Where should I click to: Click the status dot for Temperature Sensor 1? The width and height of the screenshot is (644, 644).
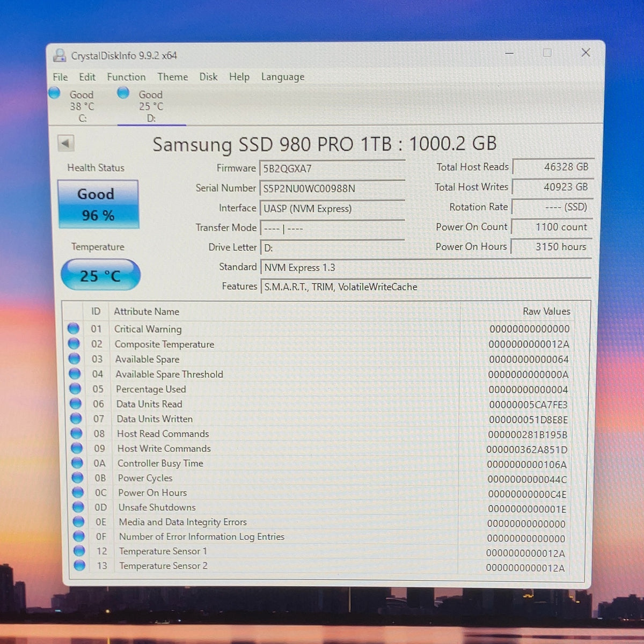[79, 550]
